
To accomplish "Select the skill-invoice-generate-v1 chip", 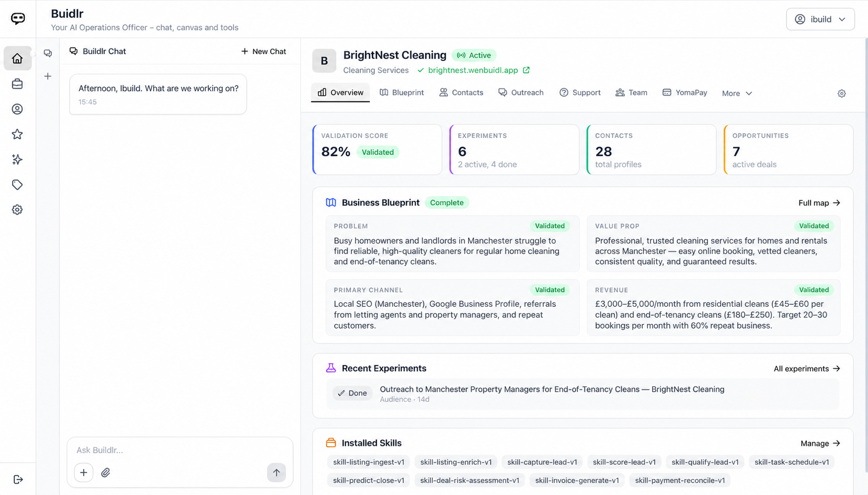I will [577, 480].
